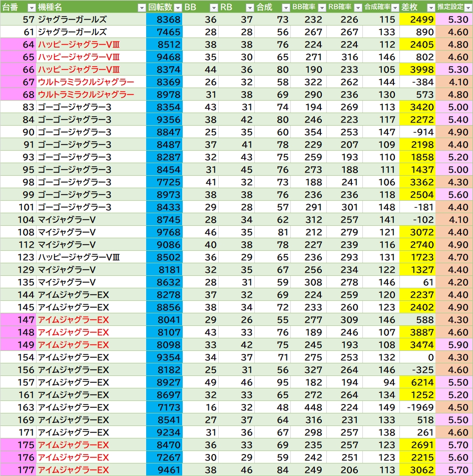Open the 合成 column filter dropdown
The image size is (473, 476).
(285, 8)
